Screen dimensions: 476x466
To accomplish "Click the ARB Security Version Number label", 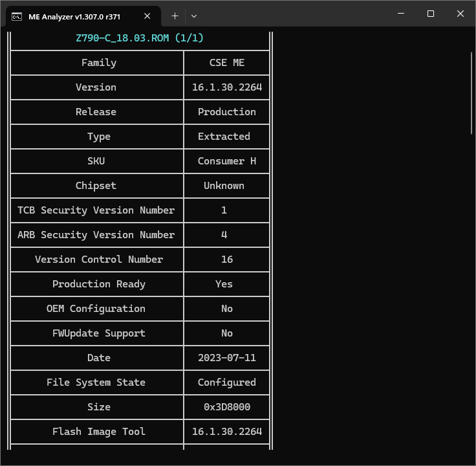I will point(96,235).
